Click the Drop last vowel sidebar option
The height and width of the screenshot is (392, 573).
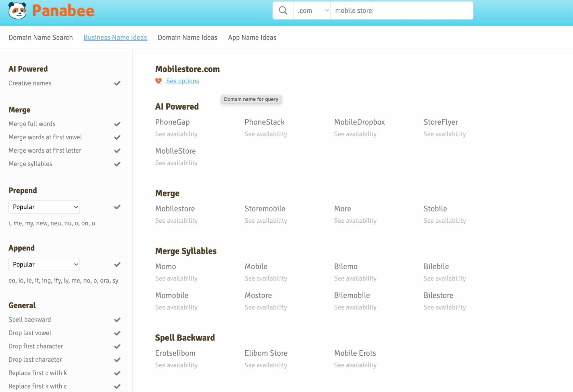click(x=30, y=333)
